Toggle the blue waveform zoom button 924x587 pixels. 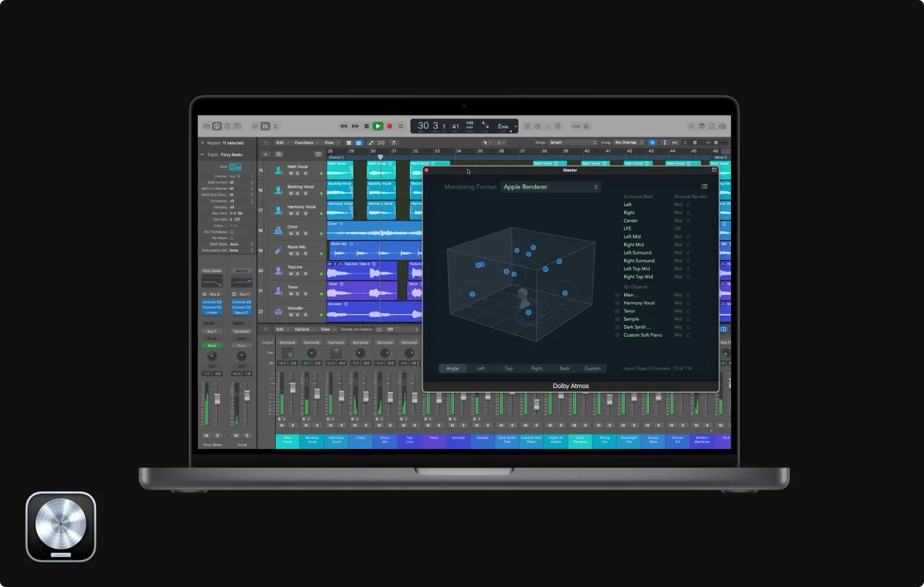tap(652, 142)
